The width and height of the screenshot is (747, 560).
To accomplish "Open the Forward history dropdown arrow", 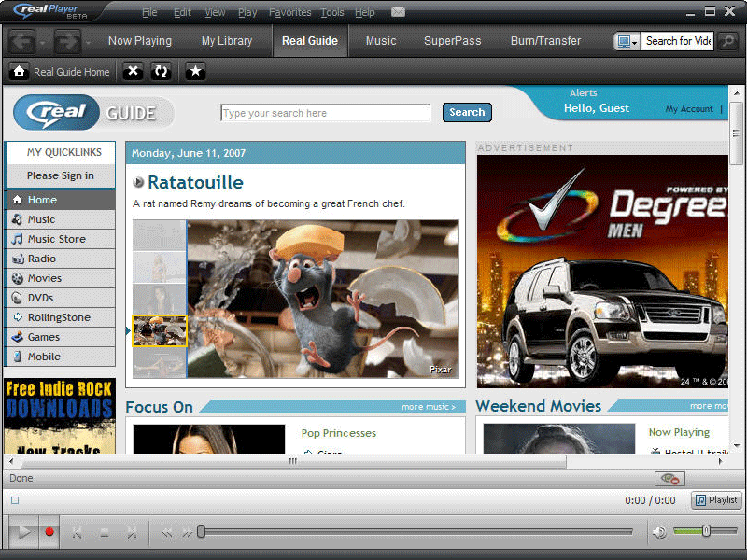I will pos(88,43).
